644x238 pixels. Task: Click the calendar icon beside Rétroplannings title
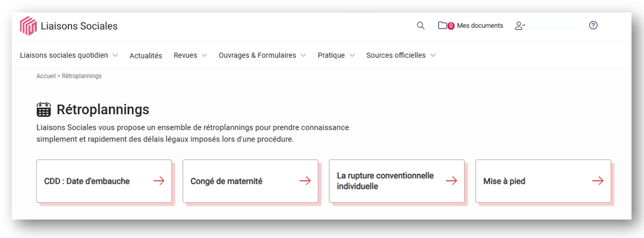[x=43, y=109]
